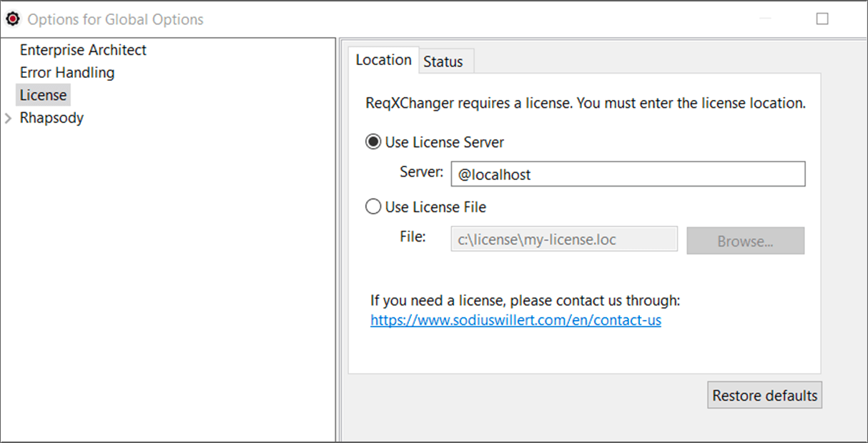The width and height of the screenshot is (868, 443).
Task: Click the Restore defaults button
Action: [x=764, y=394]
